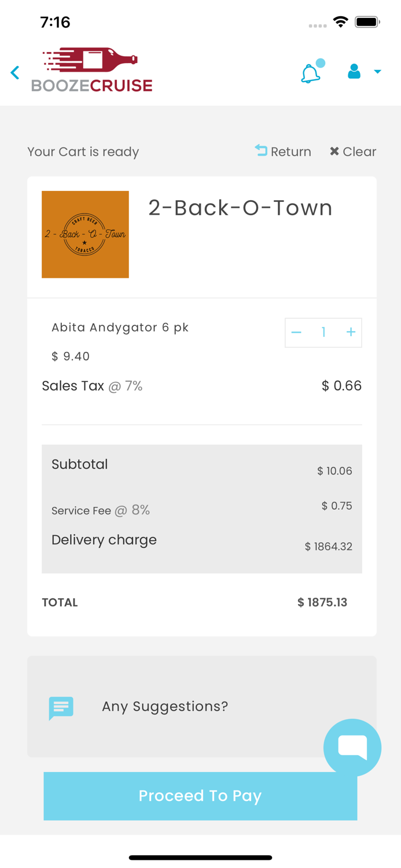Screen dimensions: 401x868
Task: Click the back chevron at top left
Action: pyautogui.click(x=14, y=72)
